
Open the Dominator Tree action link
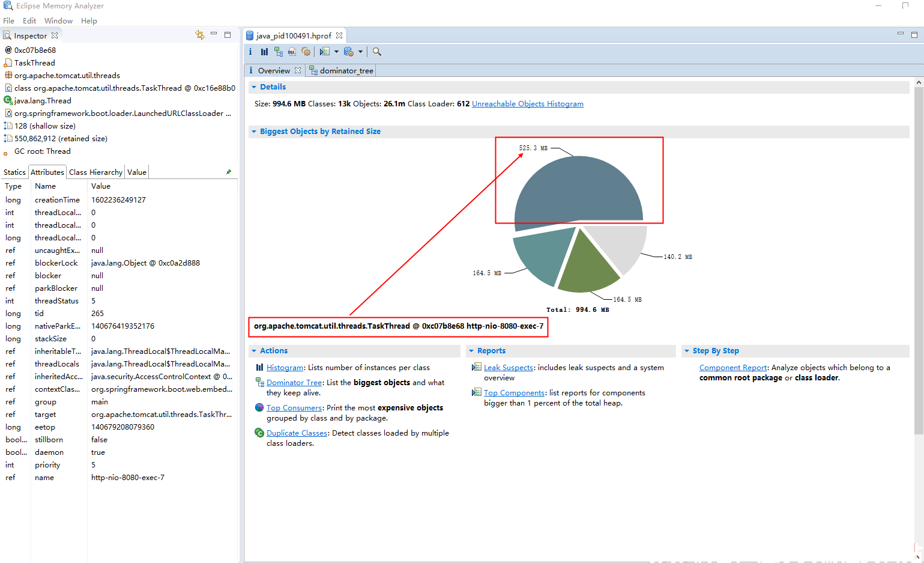(294, 382)
